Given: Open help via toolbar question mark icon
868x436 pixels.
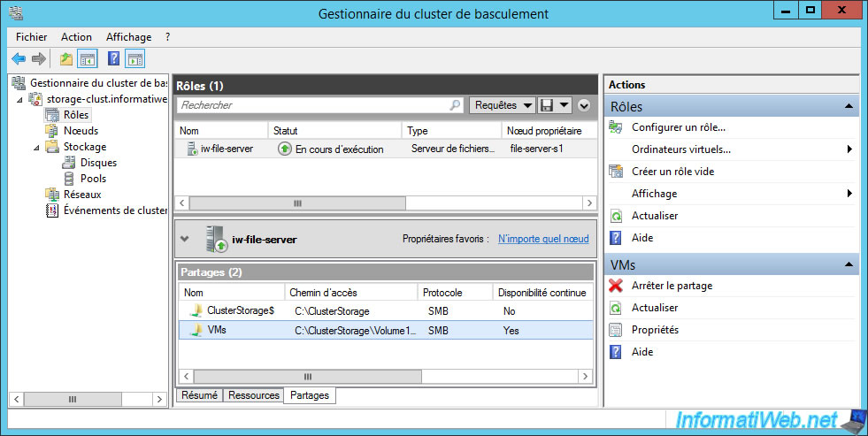Looking at the screenshot, I should tap(113, 58).
